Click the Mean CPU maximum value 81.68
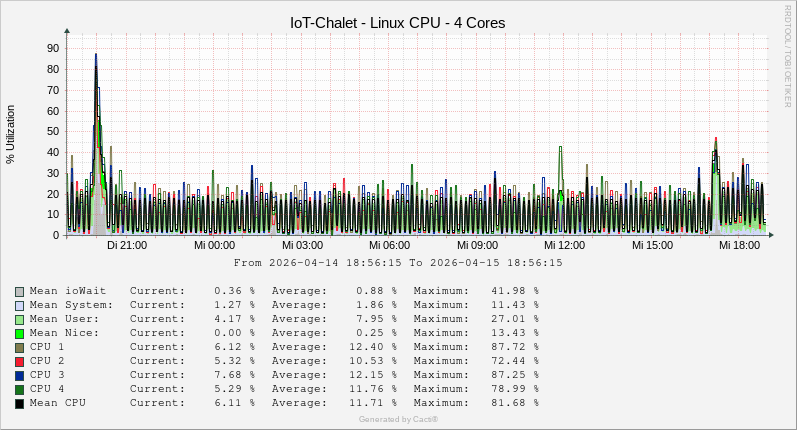The height and width of the screenshot is (430, 797). [x=514, y=403]
